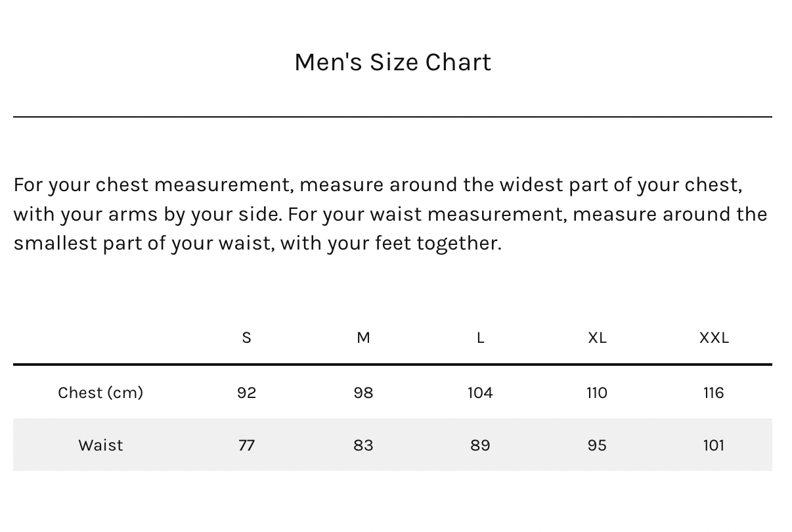Click waist value 89 for size L
792x532 pixels.
pos(480,445)
